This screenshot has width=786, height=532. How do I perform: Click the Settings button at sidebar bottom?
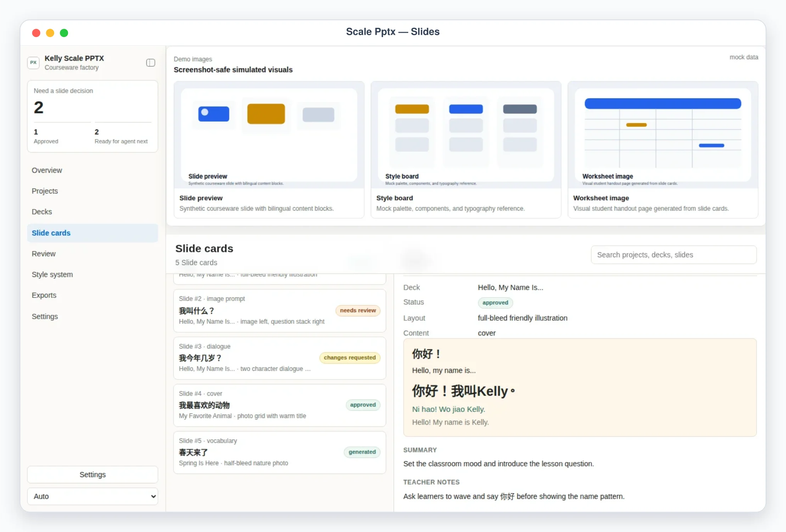click(93, 474)
